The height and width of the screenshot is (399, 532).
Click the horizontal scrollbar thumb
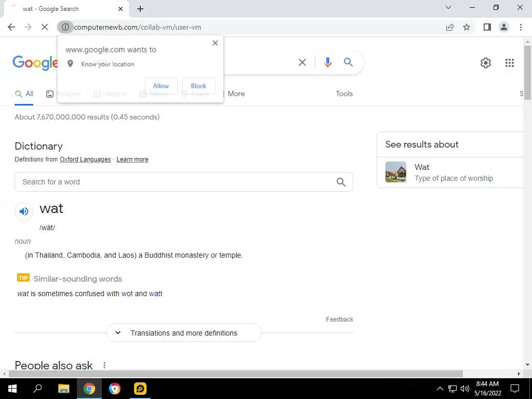(x=235, y=374)
